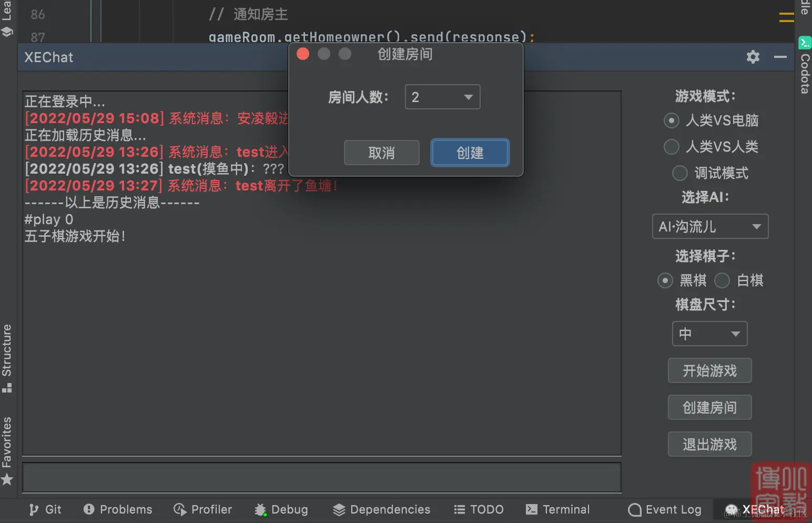Close the 创建房间 dialog red button
Image resolution: width=812 pixels, height=523 pixels.
[x=303, y=54]
